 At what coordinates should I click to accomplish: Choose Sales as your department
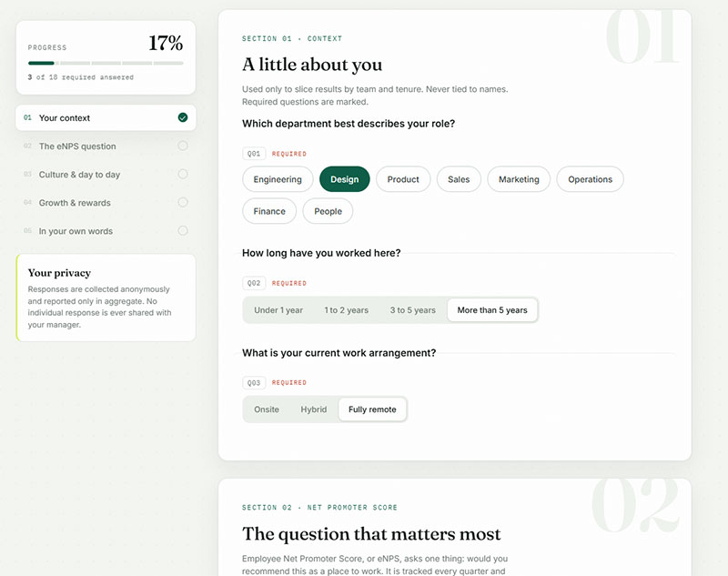(x=459, y=179)
